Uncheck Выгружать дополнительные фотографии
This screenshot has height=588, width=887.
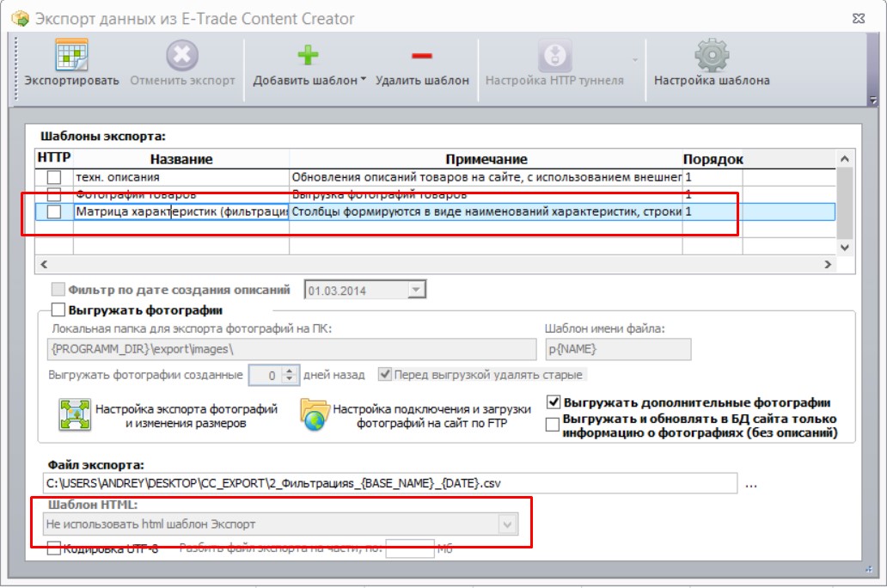554,402
